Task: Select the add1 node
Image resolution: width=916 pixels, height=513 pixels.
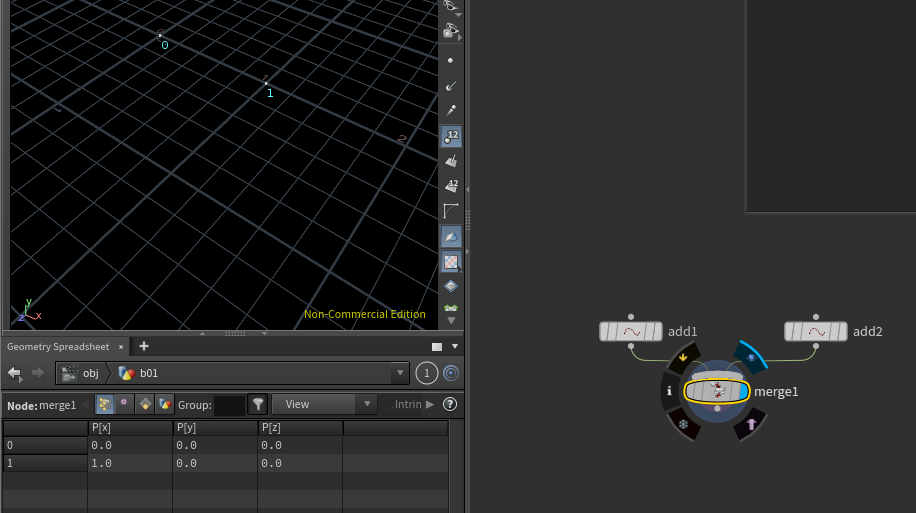Action: pyautogui.click(x=631, y=331)
